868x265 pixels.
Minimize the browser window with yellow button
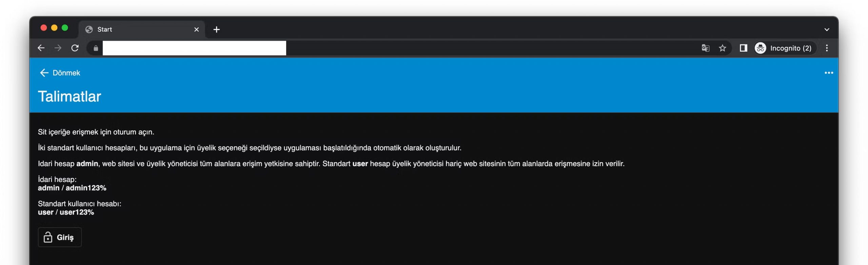[54, 28]
